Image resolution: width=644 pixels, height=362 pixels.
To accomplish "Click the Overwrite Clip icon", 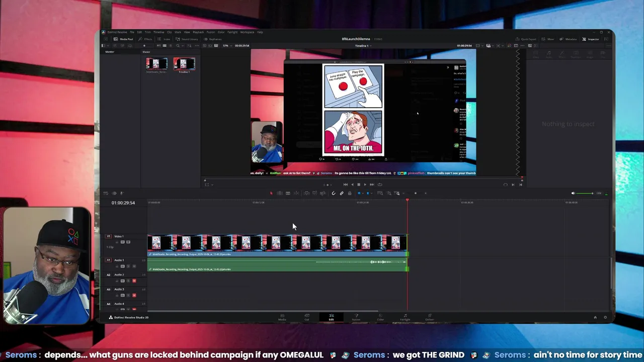I will (314, 193).
